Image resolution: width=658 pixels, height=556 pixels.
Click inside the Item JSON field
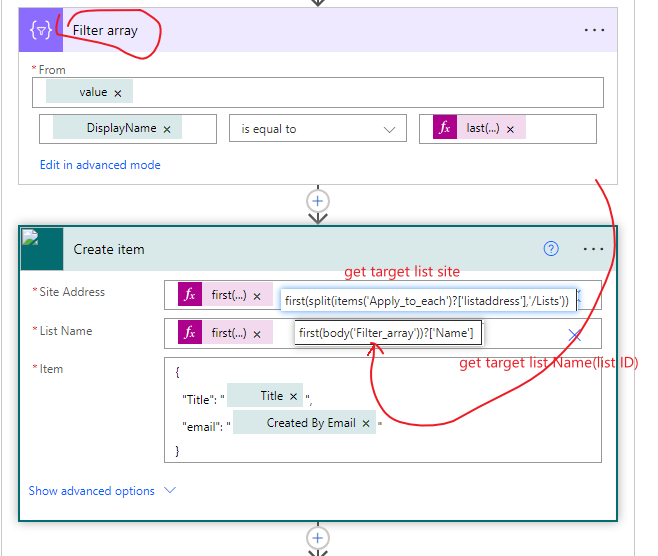point(383,410)
